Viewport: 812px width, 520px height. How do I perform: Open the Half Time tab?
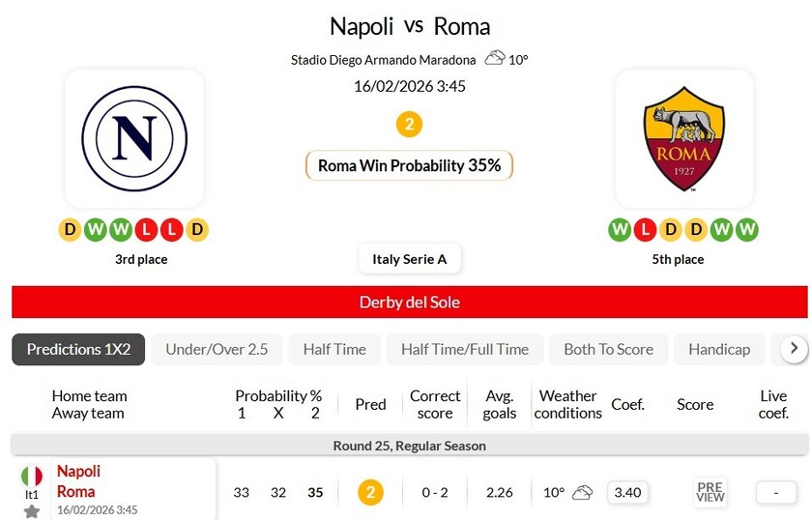pos(334,349)
